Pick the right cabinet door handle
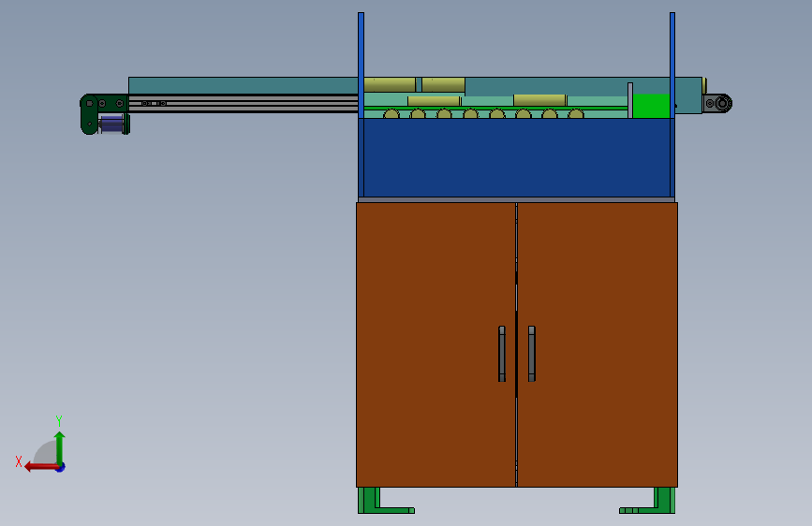The height and width of the screenshot is (526, 812). [532, 354]
